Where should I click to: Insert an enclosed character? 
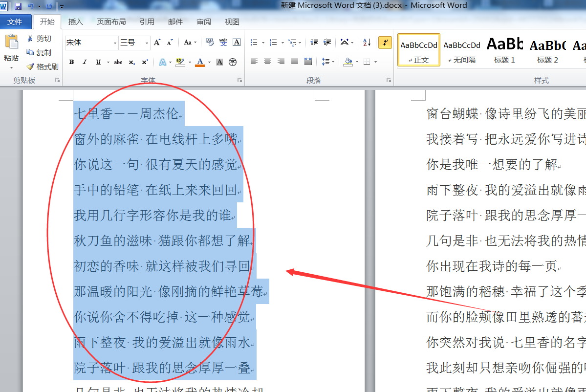pyautogui.click(x=233, y=62)
